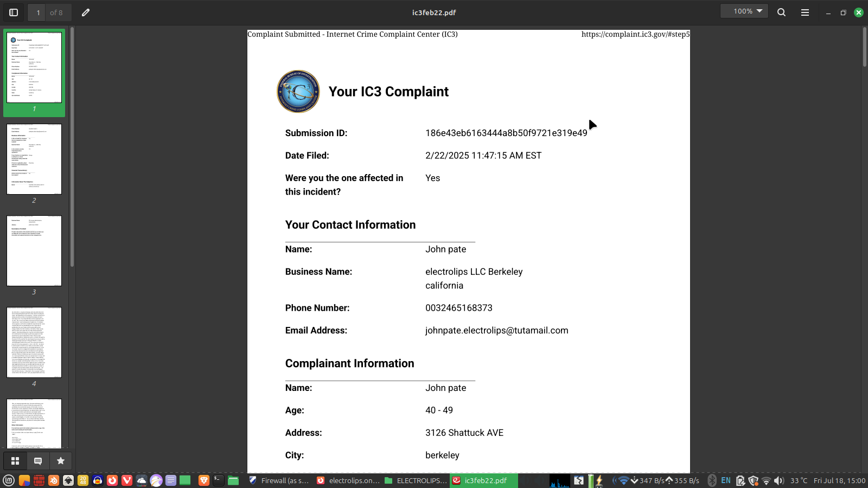Open the search magnifier tool

click(x=781, y=12)
